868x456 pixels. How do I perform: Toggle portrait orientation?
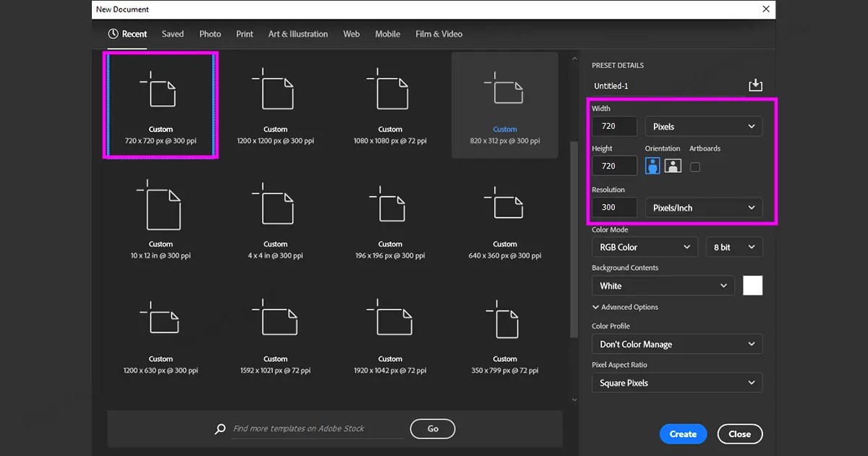[652, 166]
